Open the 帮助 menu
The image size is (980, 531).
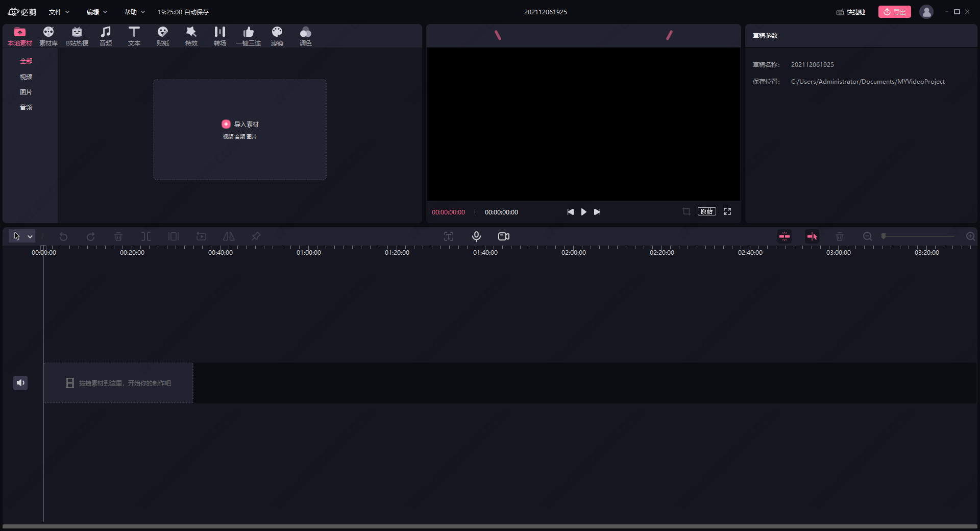(x=135, y=12)
